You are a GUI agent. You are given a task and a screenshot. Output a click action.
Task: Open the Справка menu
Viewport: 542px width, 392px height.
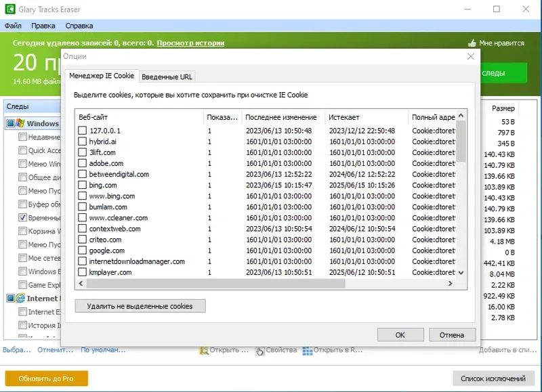(79, 26)
